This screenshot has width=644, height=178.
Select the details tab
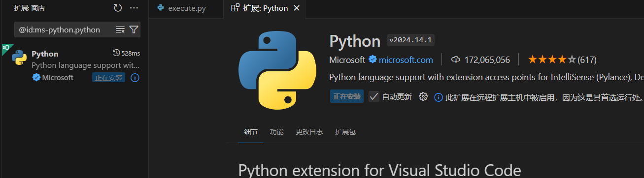coord(251,132)
